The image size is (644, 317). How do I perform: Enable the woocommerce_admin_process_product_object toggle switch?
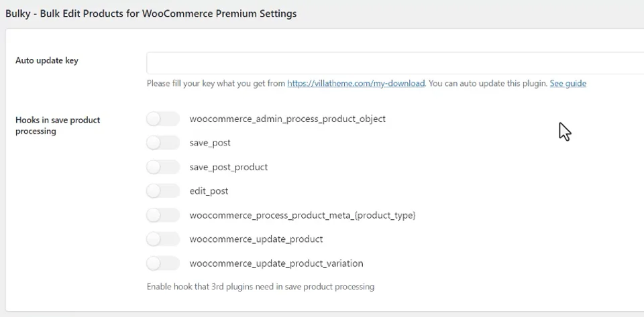point(163,119)
